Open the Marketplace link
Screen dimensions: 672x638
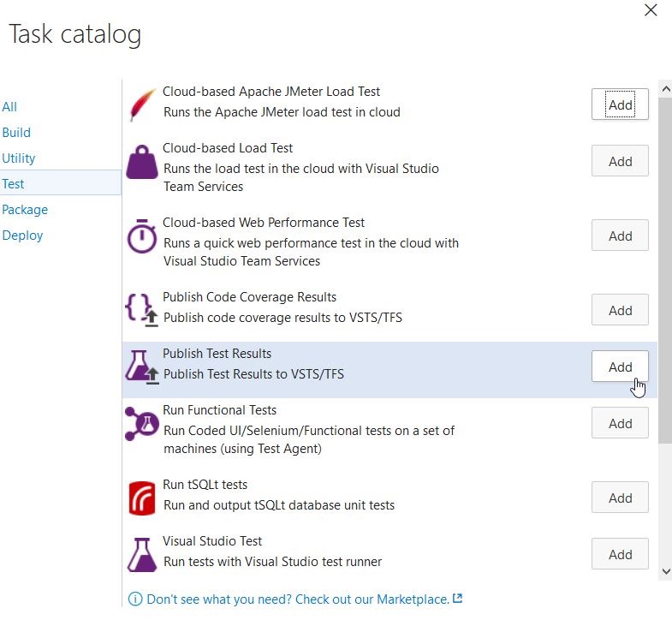[x=298, y=599]
